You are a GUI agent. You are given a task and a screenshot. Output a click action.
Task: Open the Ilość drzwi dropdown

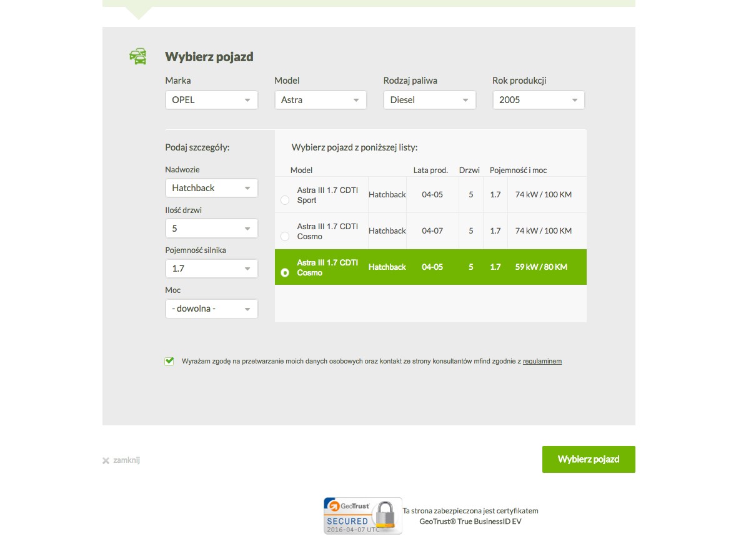211,229
